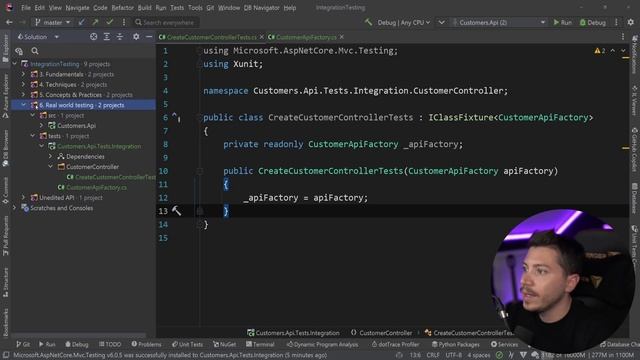The image size is (640, 360).
Task: Open the Debug | Any CPU configuration dropdown
Action: pos(404,22)
